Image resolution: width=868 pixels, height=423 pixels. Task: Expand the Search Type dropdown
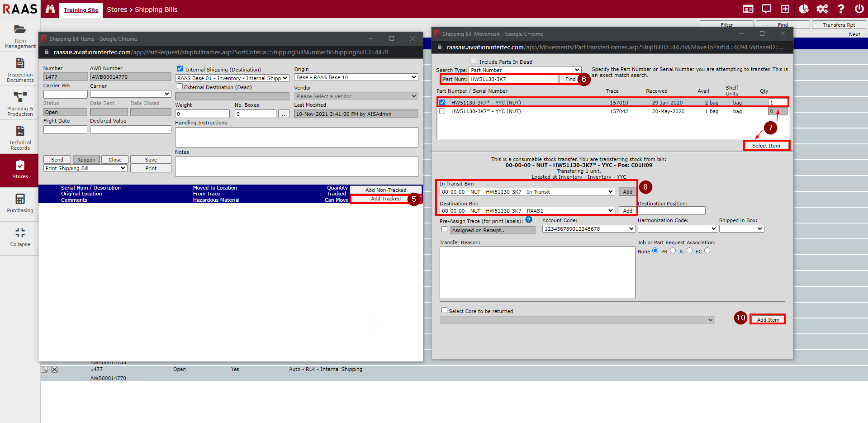point(525,70)
